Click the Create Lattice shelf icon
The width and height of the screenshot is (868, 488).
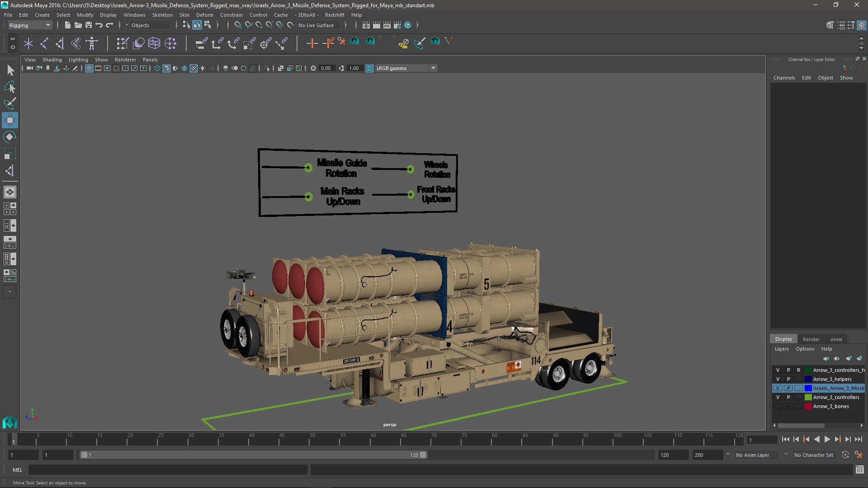(x=154, y=43)
